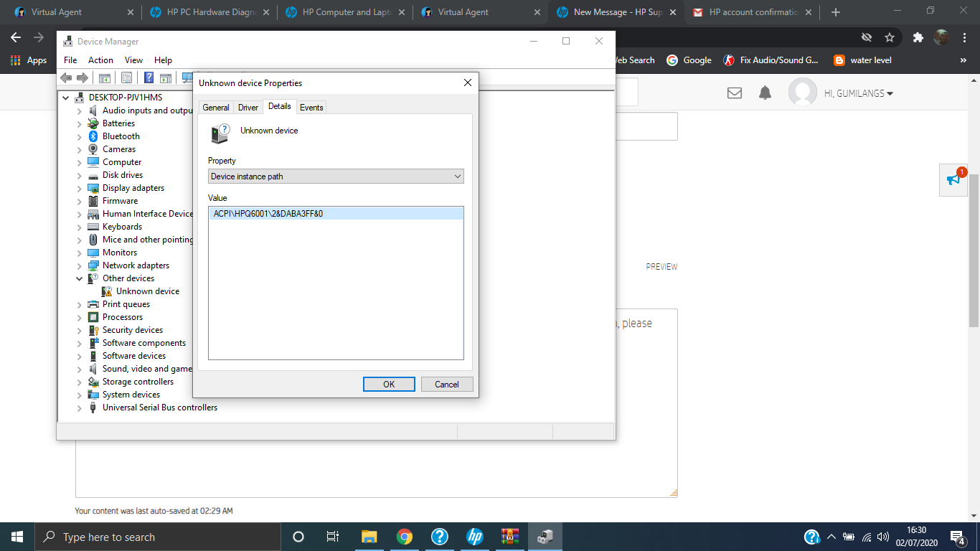Open the Action menu in Device Manager

point(100,60)
